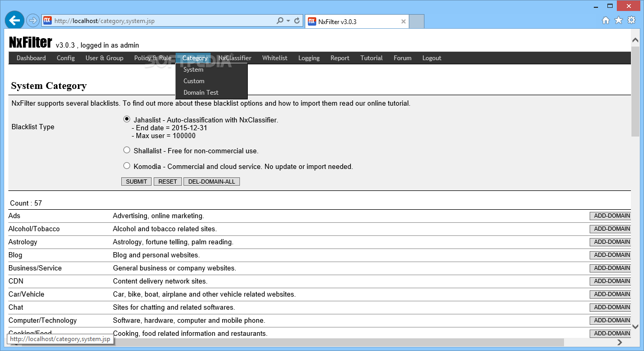Select the Komodia blacklist radio button

tap(126, 166)
